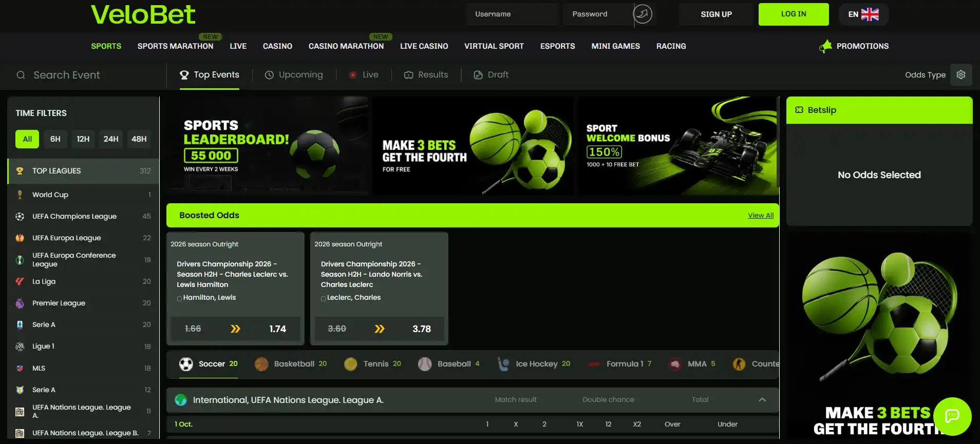Select the 48H time filter

click(139, 139)
